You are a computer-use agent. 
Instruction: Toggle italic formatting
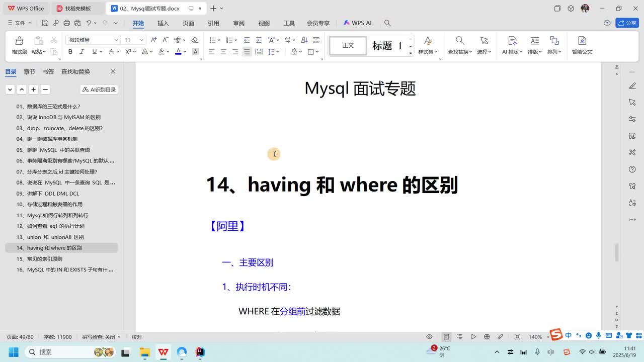(x=83, y=52)
